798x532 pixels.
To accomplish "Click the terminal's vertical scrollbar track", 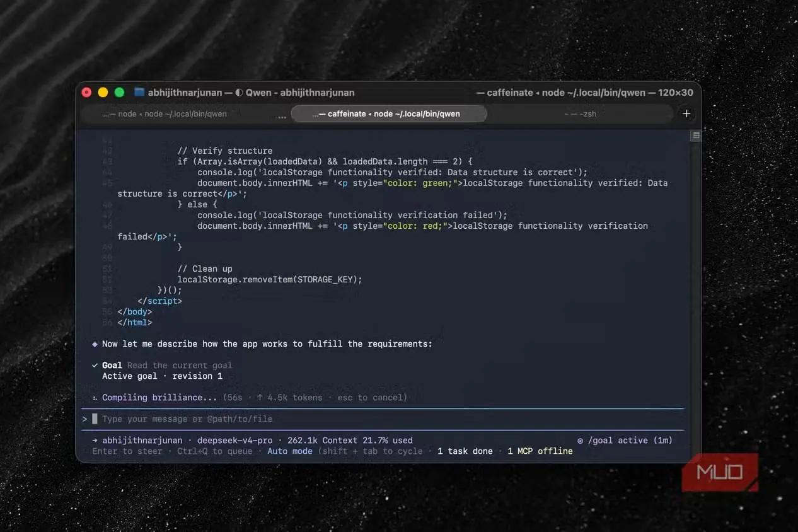I will click(x=696, y=296).
